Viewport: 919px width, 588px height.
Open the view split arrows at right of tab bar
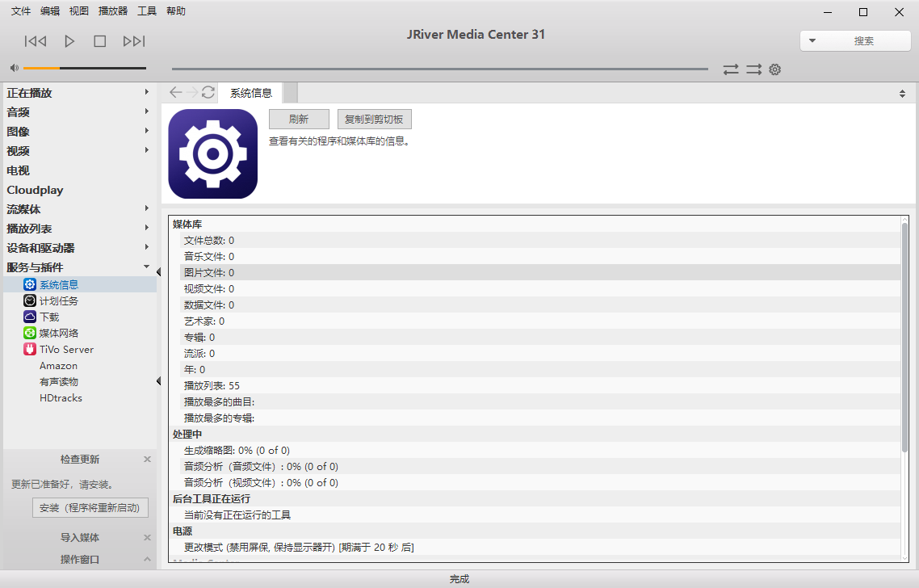tap(902, 94)
